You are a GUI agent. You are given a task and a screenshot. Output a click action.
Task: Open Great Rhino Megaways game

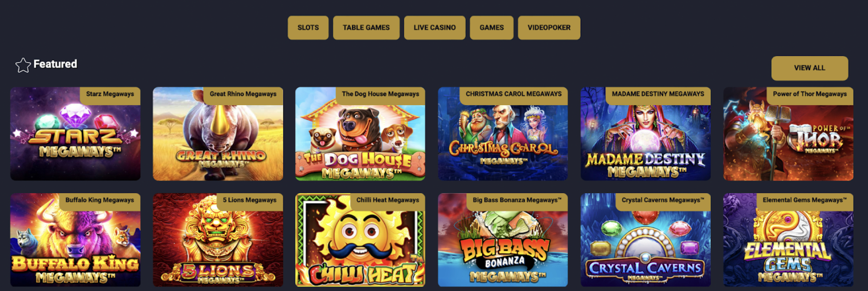[x=218, y=134]
